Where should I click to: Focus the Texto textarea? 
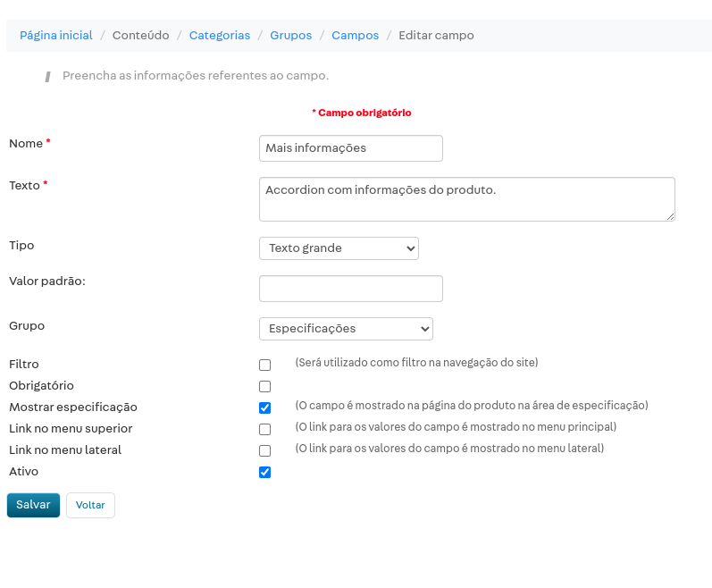pos(466,198)
